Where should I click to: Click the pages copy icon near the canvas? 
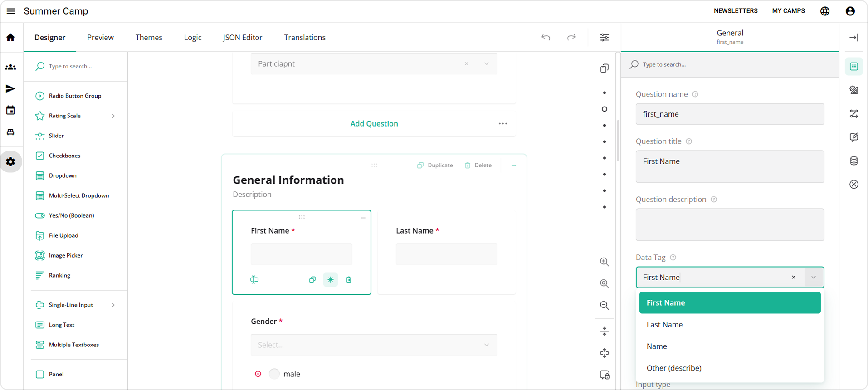tap(605, 68)
